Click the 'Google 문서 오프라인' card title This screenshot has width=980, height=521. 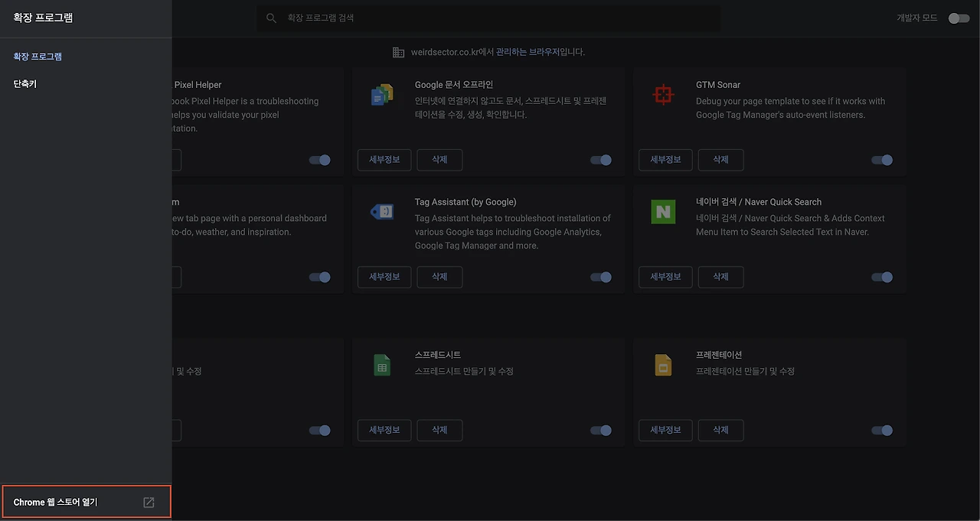453,85
